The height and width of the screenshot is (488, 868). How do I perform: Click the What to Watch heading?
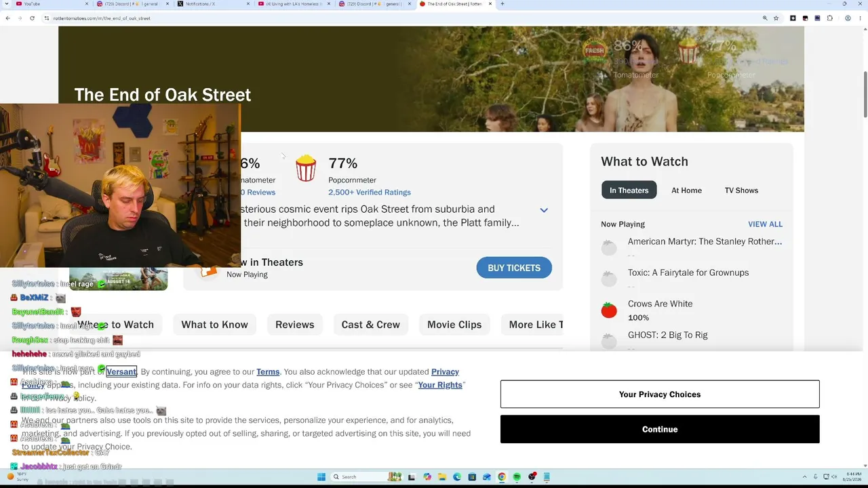tap(644, 161)
